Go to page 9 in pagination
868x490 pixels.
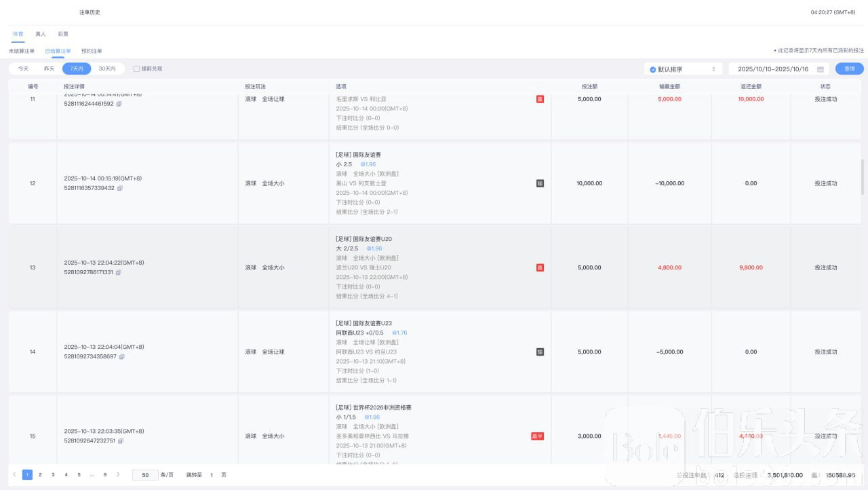coord(105,475)
